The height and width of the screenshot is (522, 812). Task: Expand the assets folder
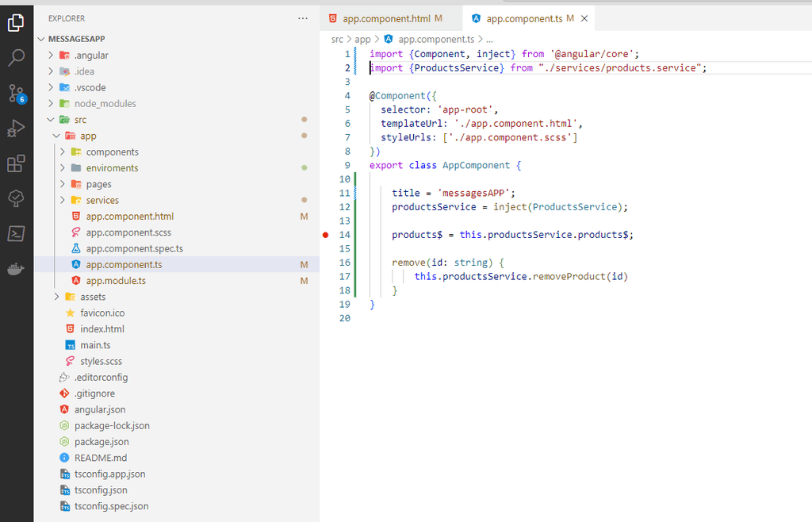(93, 297)
